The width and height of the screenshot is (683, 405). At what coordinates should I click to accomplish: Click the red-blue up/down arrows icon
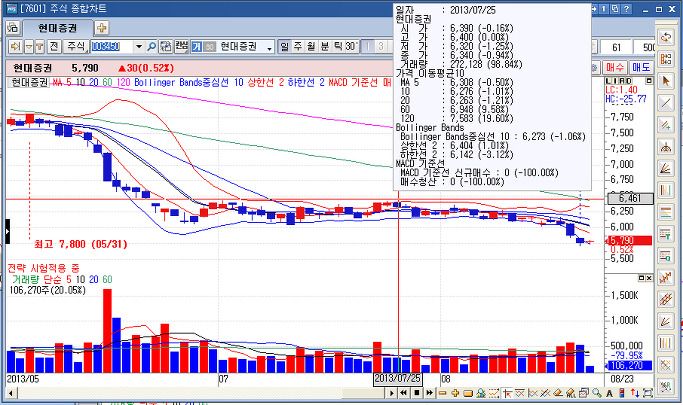635,393
